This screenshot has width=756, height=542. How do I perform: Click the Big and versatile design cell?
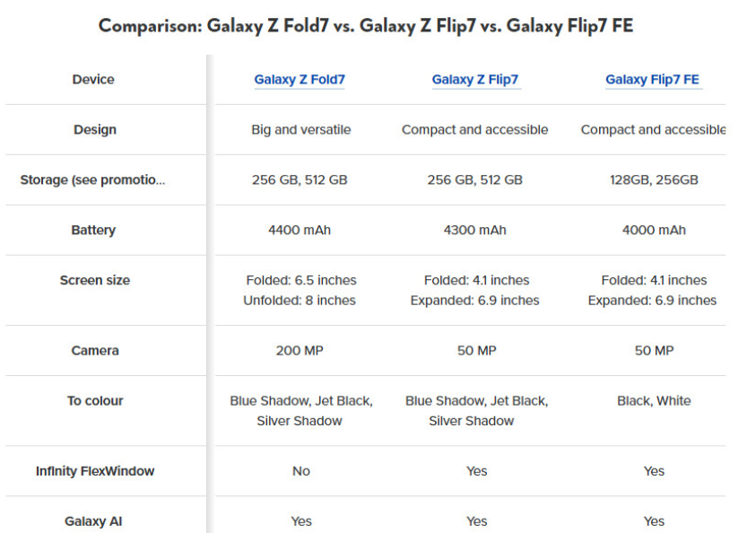click(301, 130)
